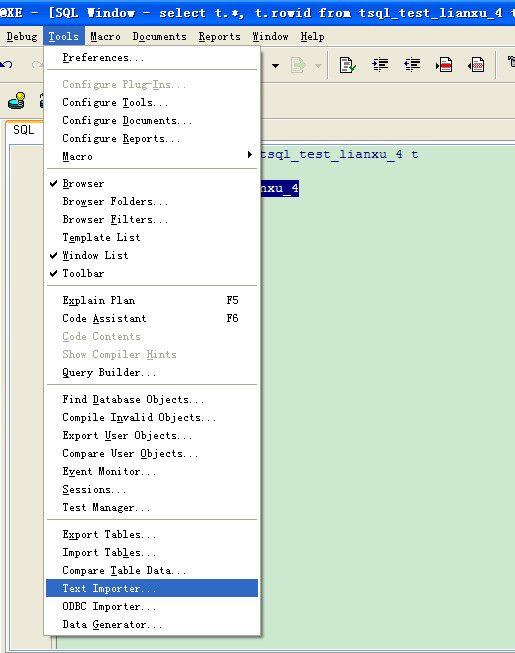The image size is (515, 653).
Task: Open the Reports menu in menu bar
Action: (219, 37)
